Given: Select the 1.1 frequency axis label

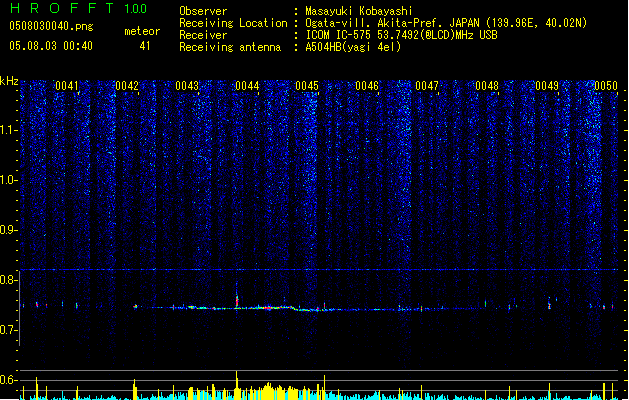Looking at the screenshot, I should pos(9,130).
